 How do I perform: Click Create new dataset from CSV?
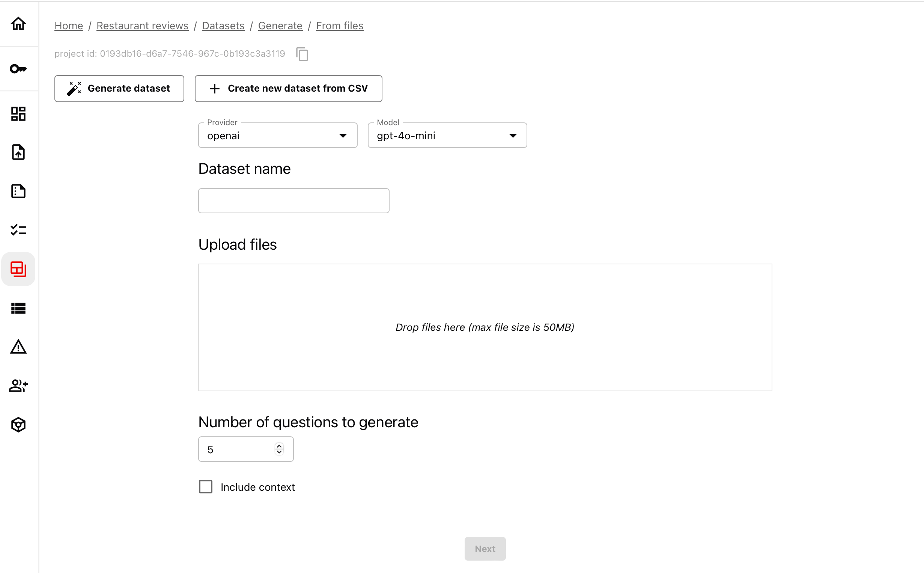click(288, 89)
